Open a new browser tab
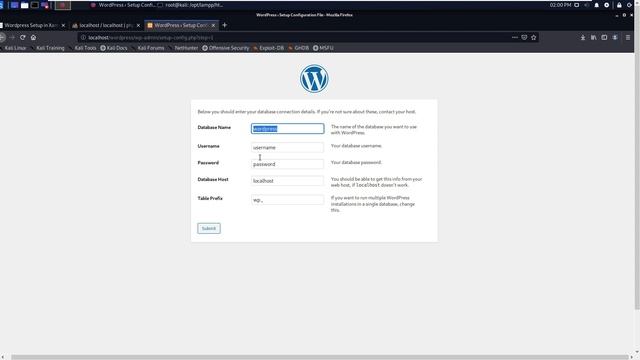640x360 pixels. coord(224,25)
